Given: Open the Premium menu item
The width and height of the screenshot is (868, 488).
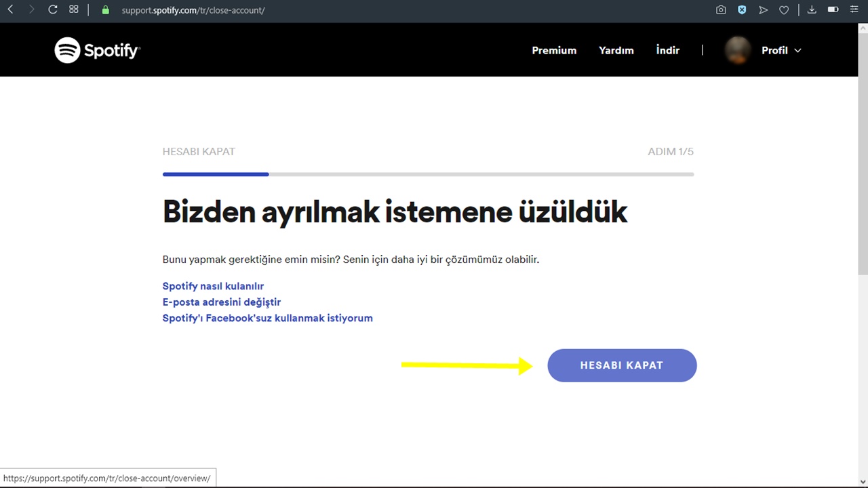Looking at the screenshot, I should [554, 50].
